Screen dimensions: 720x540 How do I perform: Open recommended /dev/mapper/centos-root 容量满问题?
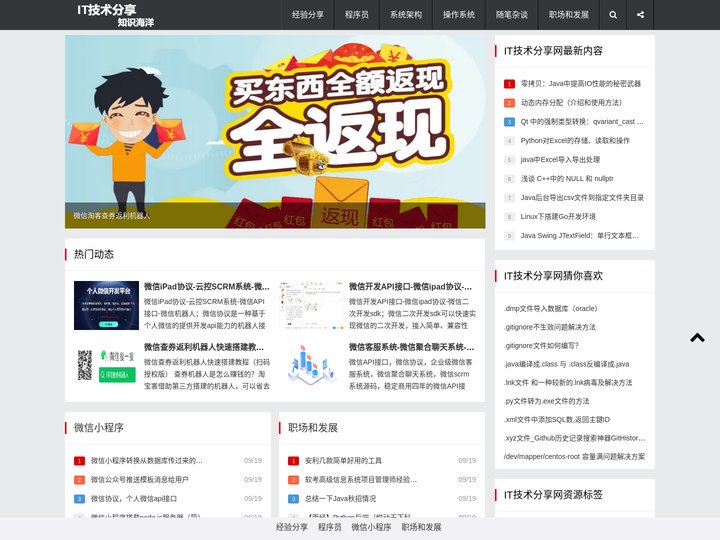click(x=574, y=456)
